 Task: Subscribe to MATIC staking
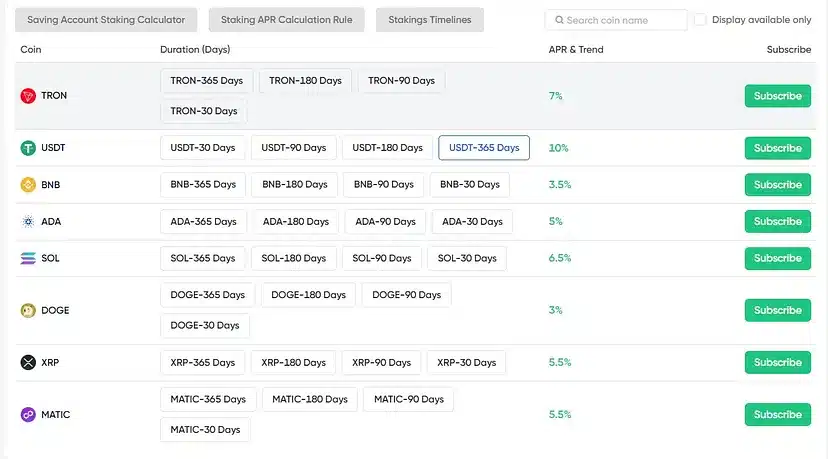pyautogui.click(x=778, y=415)
